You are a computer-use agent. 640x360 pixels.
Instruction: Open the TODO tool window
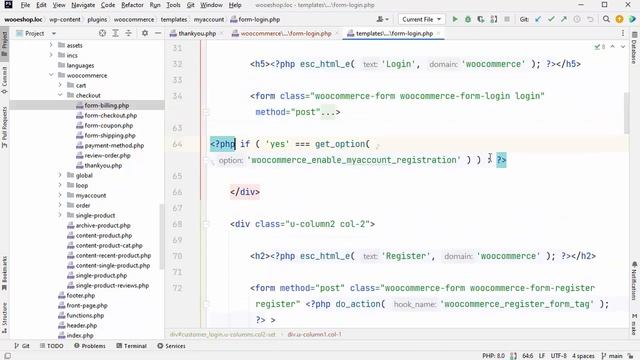coord(51,346)
